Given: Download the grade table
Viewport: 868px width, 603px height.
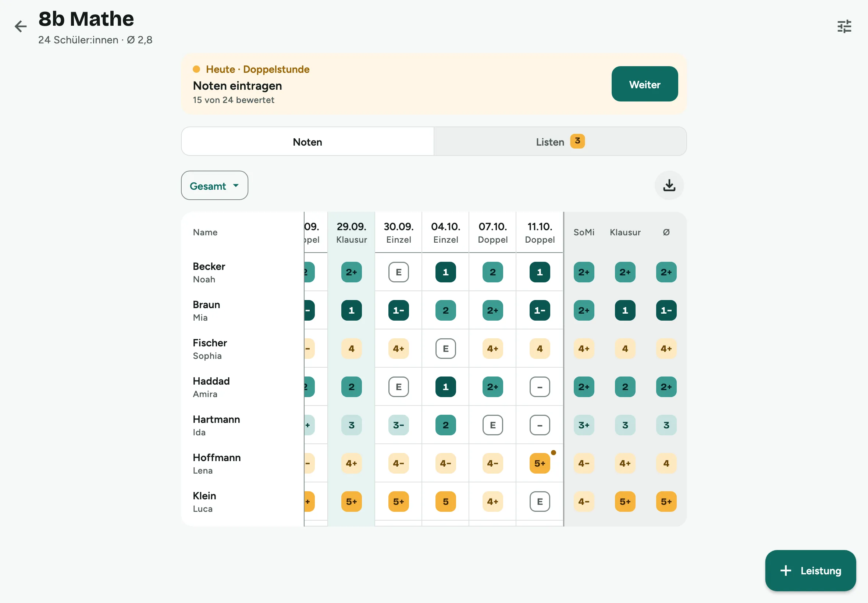Looking at the screenshot, I should [x=669, y=185].
